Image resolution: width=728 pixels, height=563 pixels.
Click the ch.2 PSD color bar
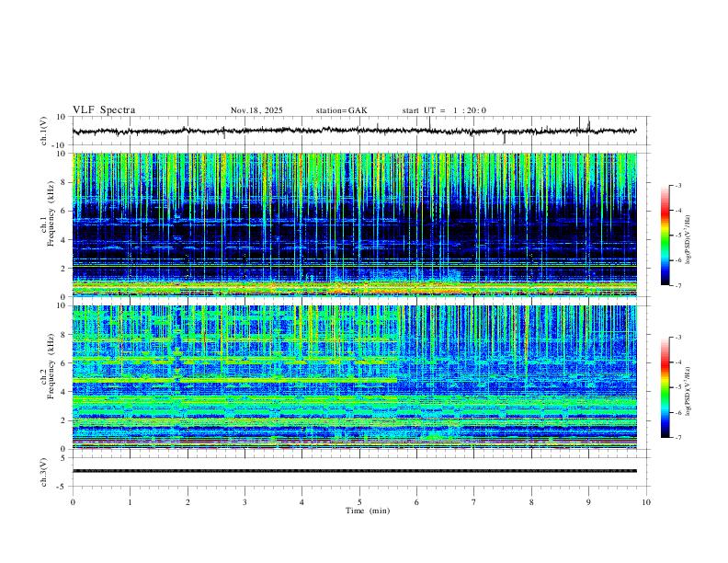click(x=665, y=387)
